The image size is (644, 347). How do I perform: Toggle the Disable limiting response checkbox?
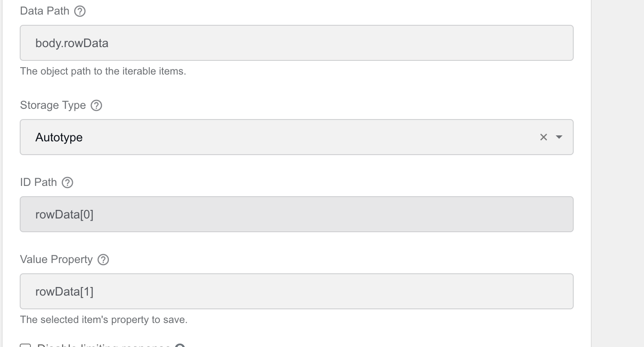click(x=26, y=345)
